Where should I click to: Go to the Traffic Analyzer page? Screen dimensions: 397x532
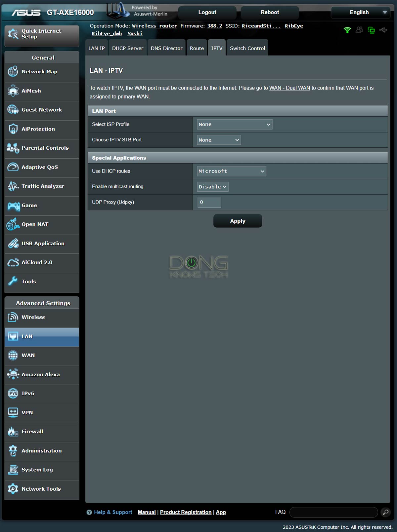[42, 186]
